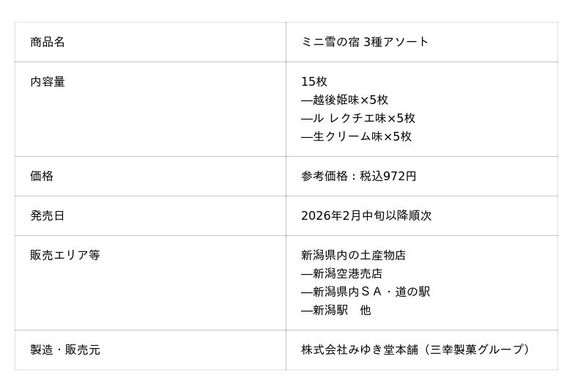Click the 製造・販売元 row label

[x=65, y=350]
